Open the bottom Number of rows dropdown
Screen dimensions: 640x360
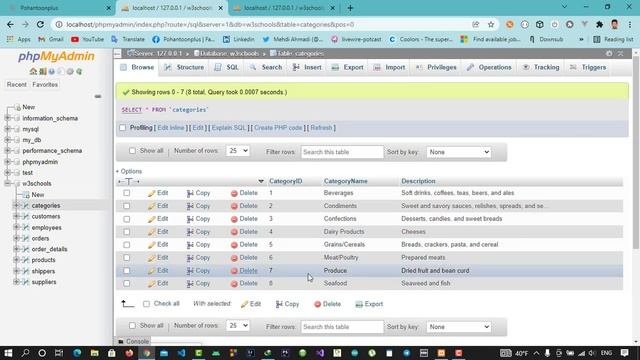pyautogui.click(x=238, y=326)
